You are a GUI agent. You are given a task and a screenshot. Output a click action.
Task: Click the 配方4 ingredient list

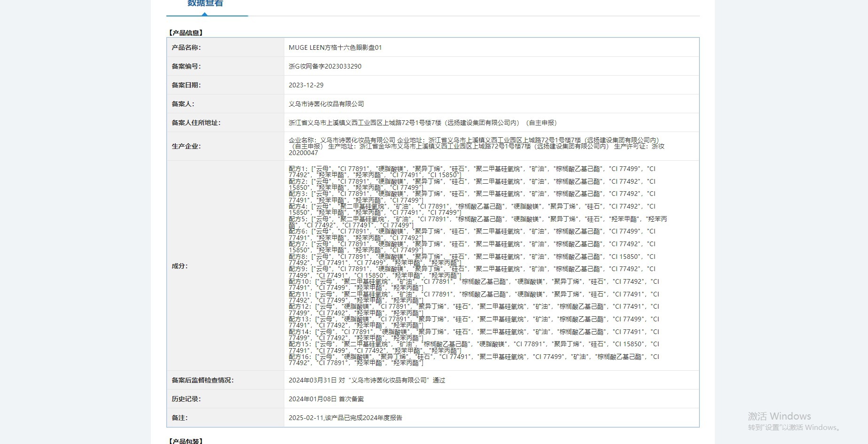[x=472, y=209]
